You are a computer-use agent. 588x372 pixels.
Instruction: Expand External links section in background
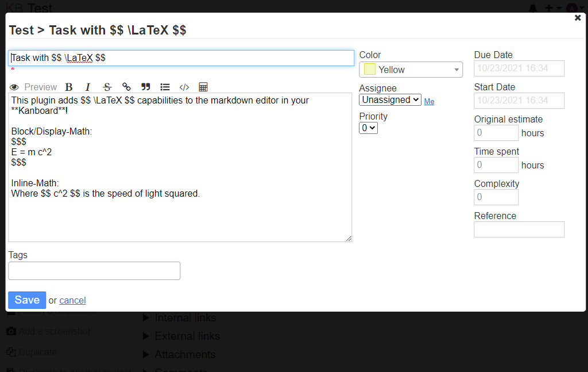point(182,336)
